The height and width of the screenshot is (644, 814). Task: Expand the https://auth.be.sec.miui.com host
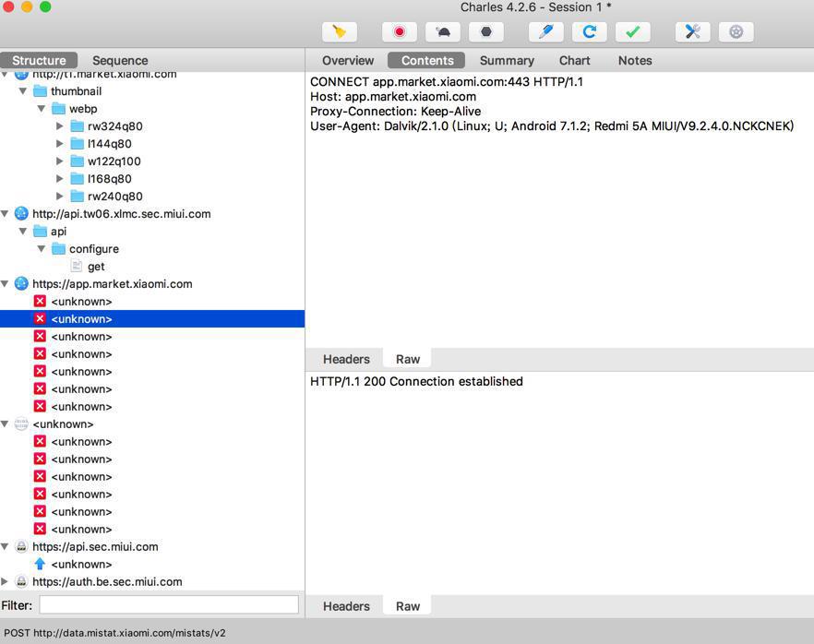tap(5, 582)
